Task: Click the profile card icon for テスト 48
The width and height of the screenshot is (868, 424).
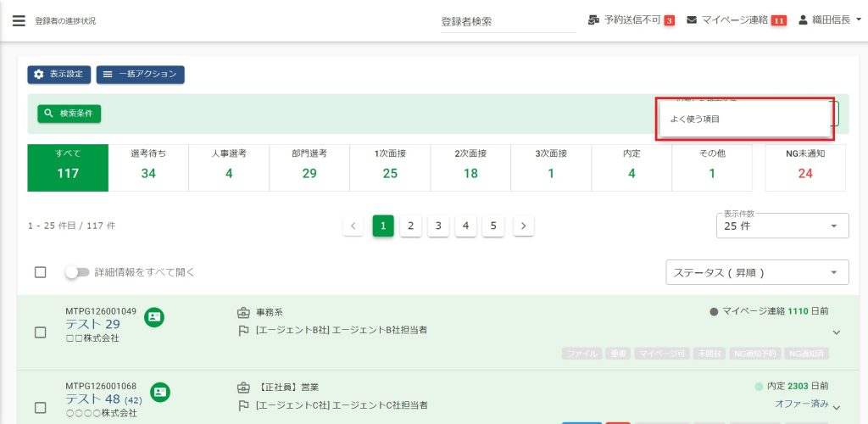Action: pos(160,392)
